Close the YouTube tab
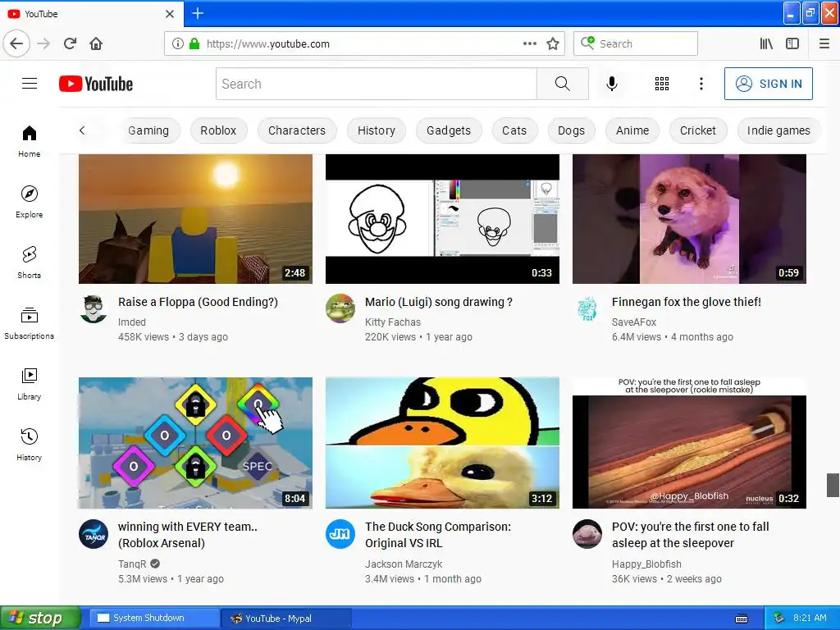 (170, 14)
